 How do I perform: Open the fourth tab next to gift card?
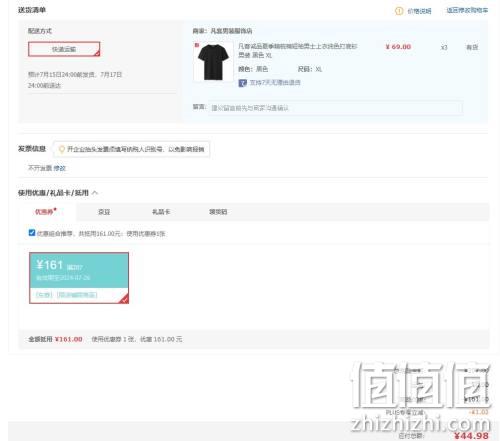click(218, 212)
